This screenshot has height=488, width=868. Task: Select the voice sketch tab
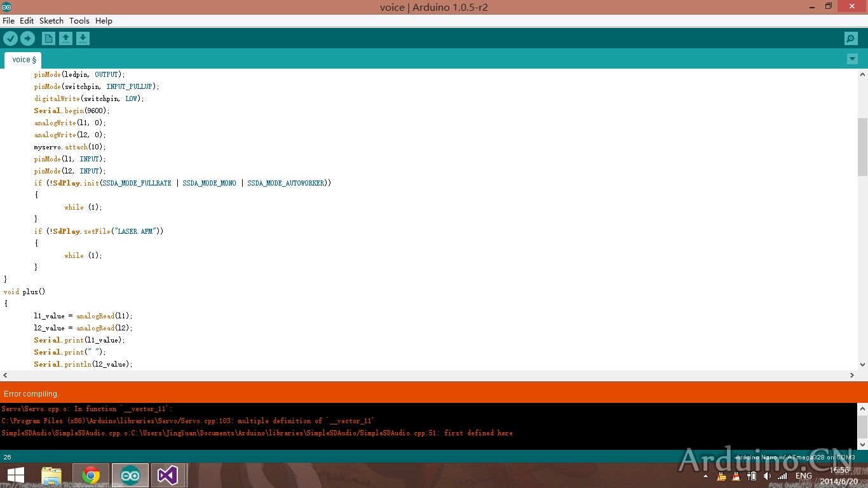pyautogui.click(x=24, y=60)
